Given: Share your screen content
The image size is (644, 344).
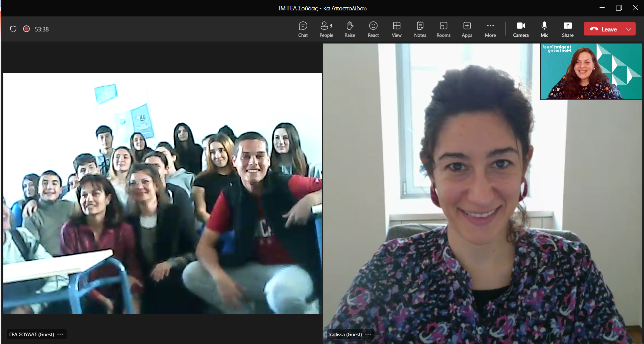Looking at the screenshot, I should tap(568, 29).
